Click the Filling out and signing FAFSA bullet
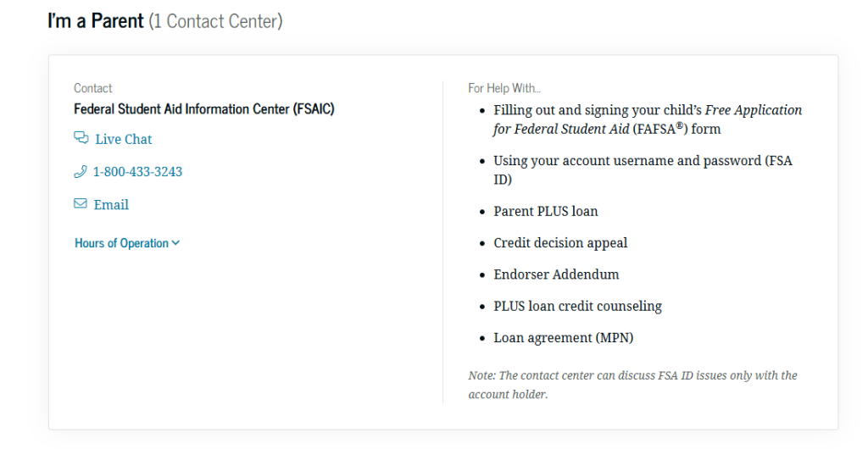Viewport: 868px width, 449px height. 648,119
